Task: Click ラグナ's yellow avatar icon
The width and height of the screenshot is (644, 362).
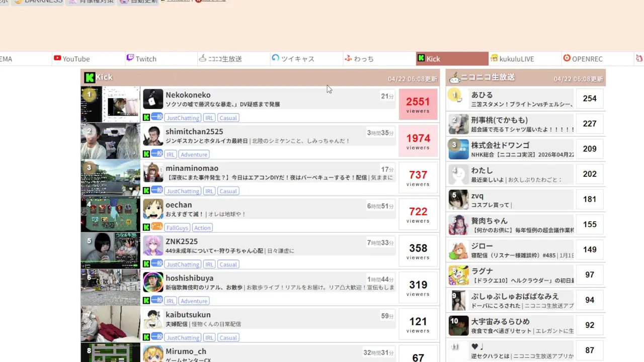Action: pos(458,275)
